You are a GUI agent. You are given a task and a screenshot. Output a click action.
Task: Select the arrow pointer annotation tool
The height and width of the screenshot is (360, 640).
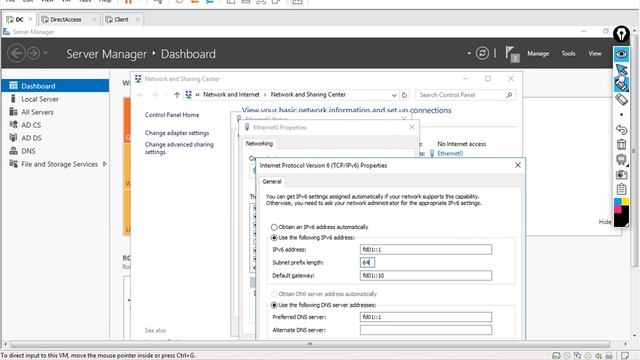[x=621, y=69]
